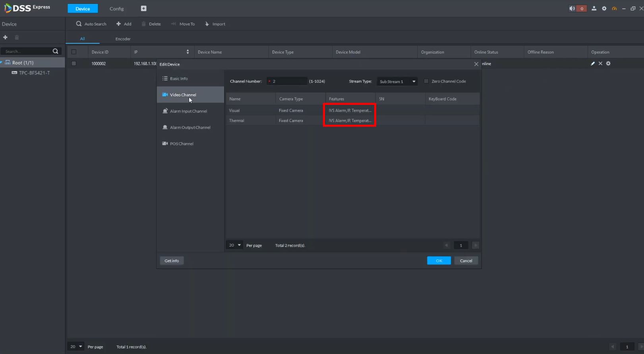Image resolution: width=644 pixels, height=354 pixels.
Task: Add organization with plus icon in Device panel
Action: point(6,37)
